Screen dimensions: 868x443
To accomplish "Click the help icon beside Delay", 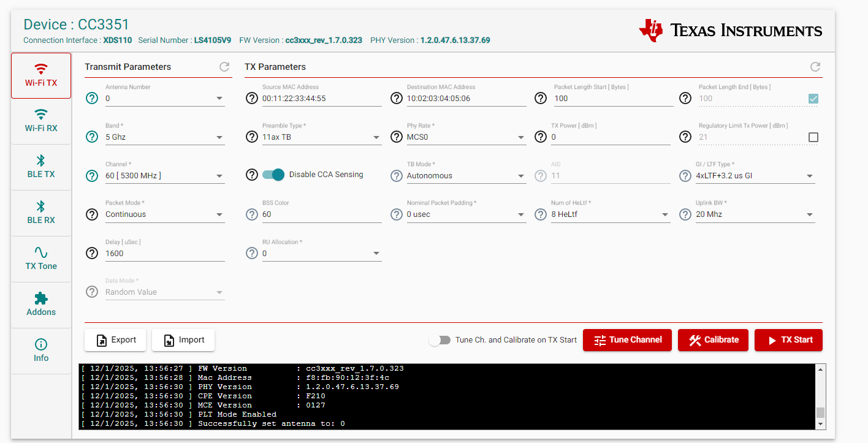I will click(x=92, y=253).
